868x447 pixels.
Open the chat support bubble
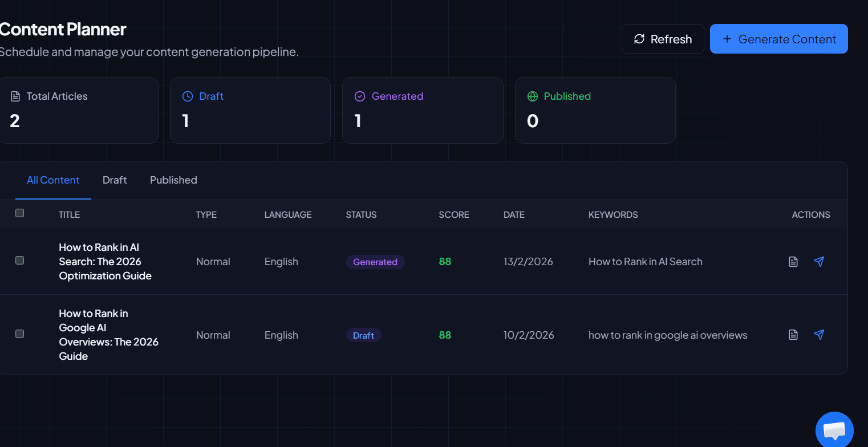(834, 429)
